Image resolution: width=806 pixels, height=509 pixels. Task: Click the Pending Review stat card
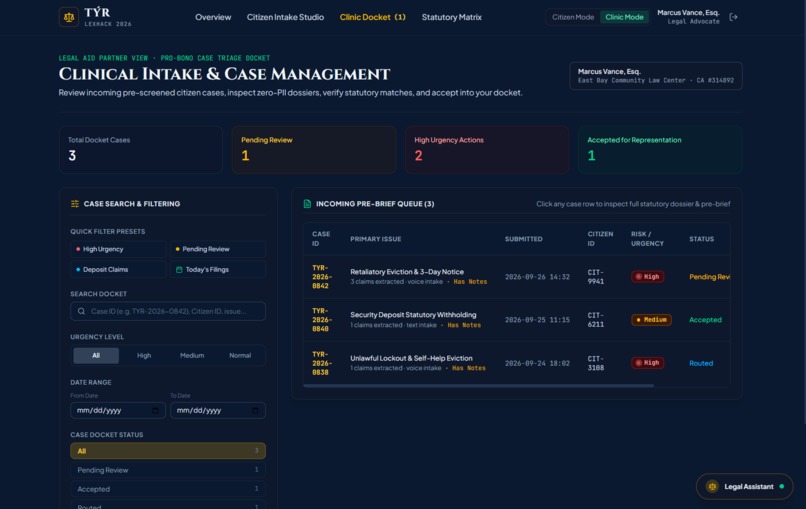point(314,150)
